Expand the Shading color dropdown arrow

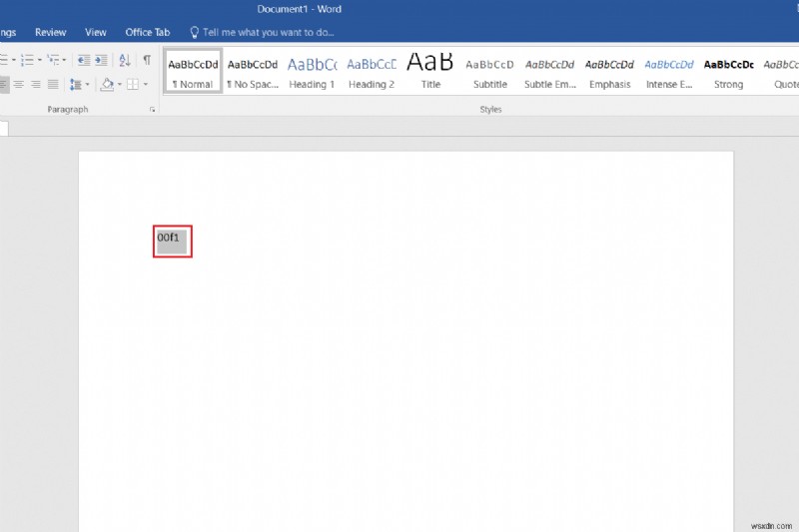click(120, 85)
